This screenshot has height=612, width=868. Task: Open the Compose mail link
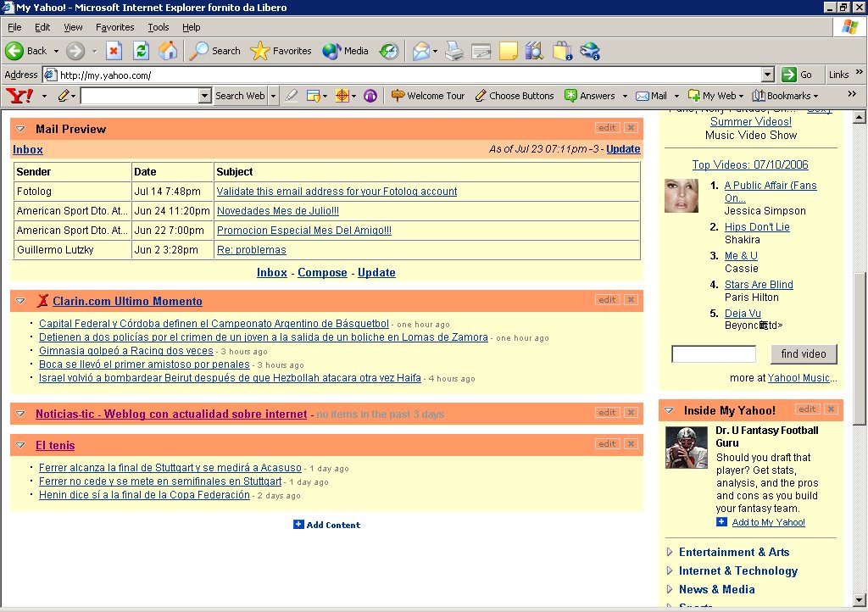(322, 272)
